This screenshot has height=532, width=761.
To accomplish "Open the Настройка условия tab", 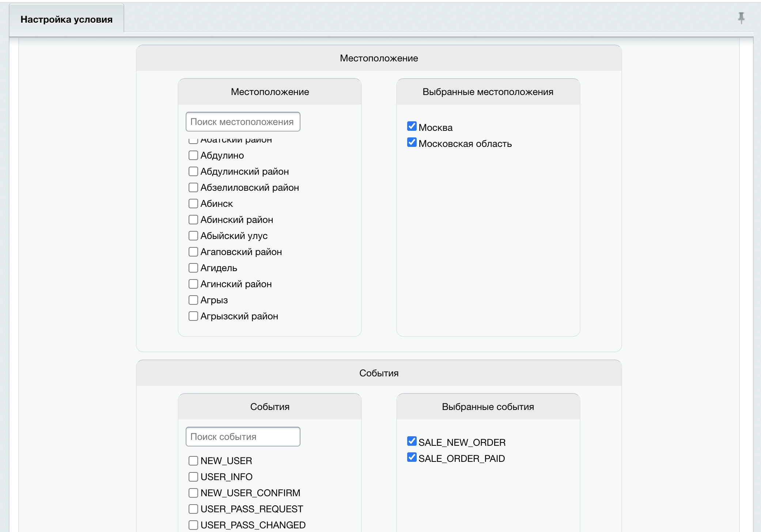I will click(67, 19).
